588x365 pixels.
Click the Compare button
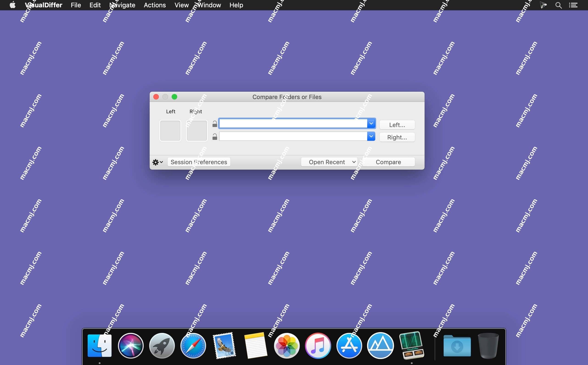388,161
